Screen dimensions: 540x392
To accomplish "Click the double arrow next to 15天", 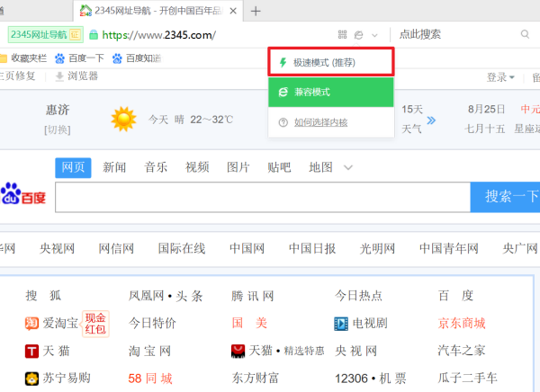I will click(431, 120).
